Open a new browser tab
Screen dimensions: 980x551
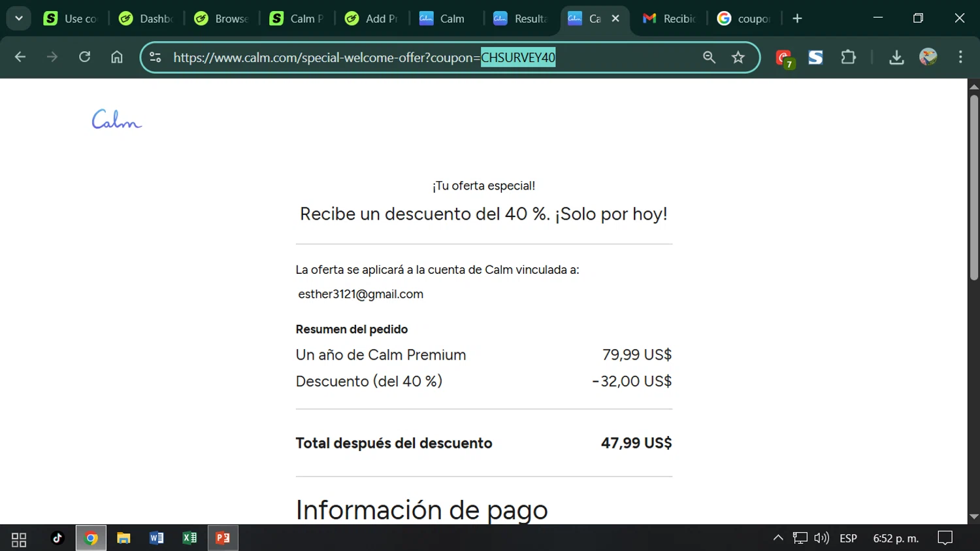point(797,18)
